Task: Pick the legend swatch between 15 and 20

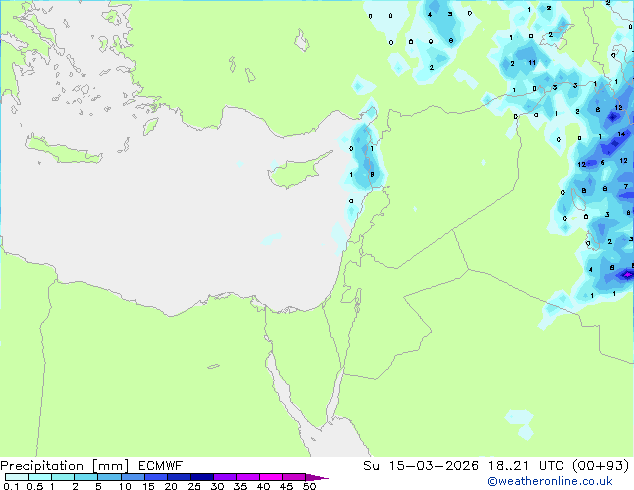Action: click(155, 477)
